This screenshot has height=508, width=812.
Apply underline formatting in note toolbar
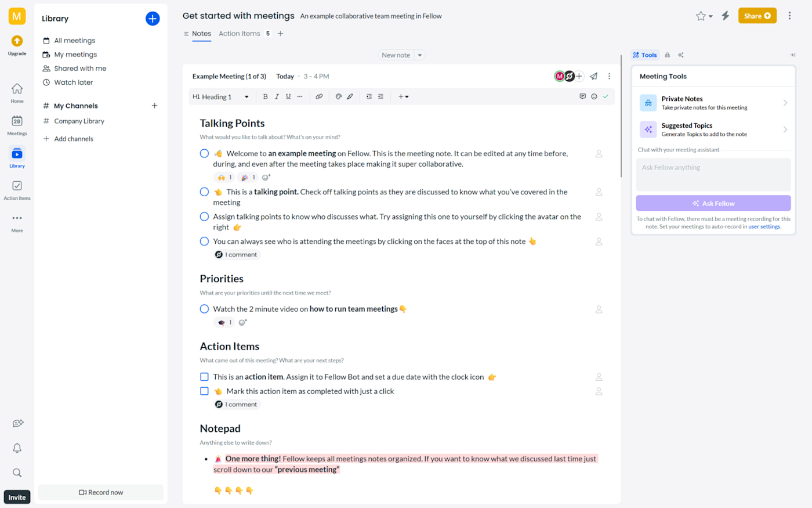[x=288, y=96]
